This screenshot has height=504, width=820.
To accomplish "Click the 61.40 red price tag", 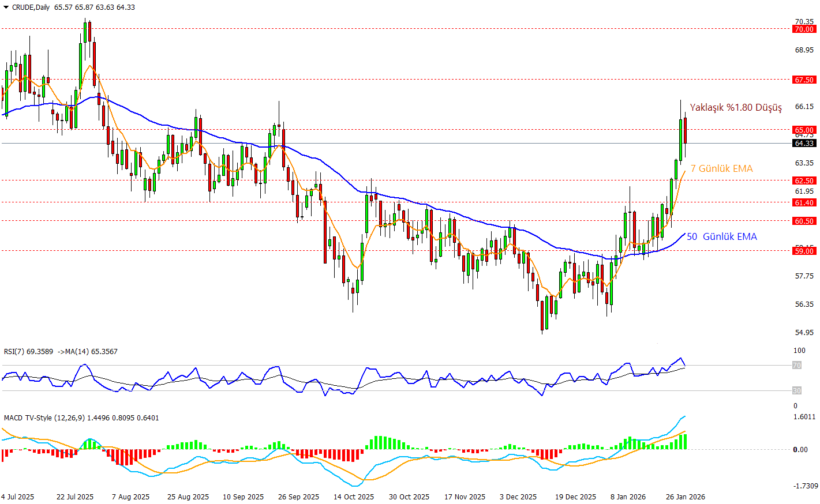I will 804,203.
